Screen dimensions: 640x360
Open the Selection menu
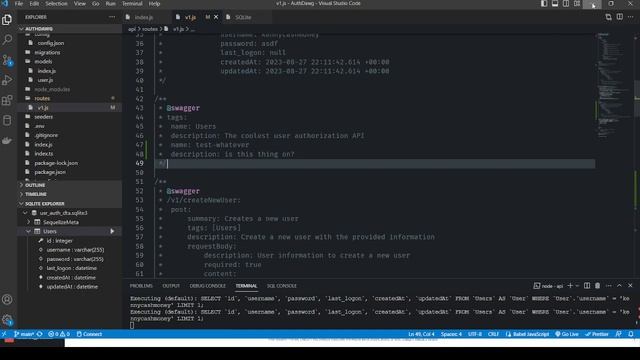click(x=56, y=4)
